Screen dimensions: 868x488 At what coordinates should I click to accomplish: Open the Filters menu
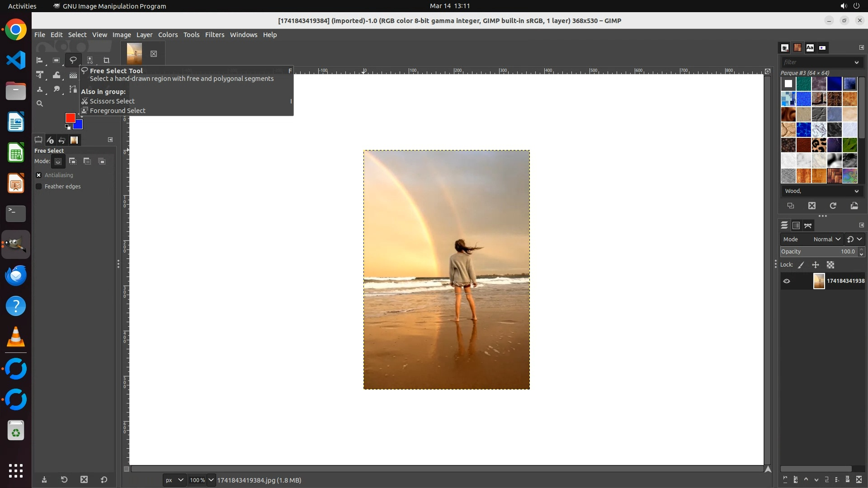[214, 35]
